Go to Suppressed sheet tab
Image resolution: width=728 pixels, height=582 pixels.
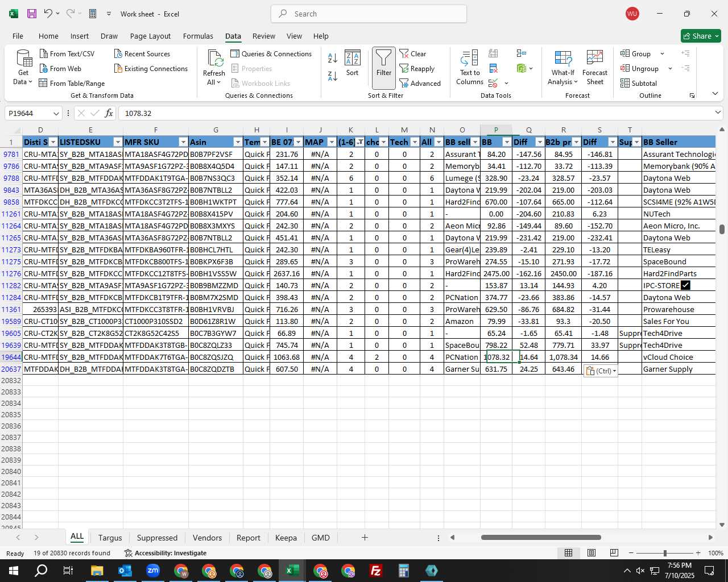(x=157, y=538)
